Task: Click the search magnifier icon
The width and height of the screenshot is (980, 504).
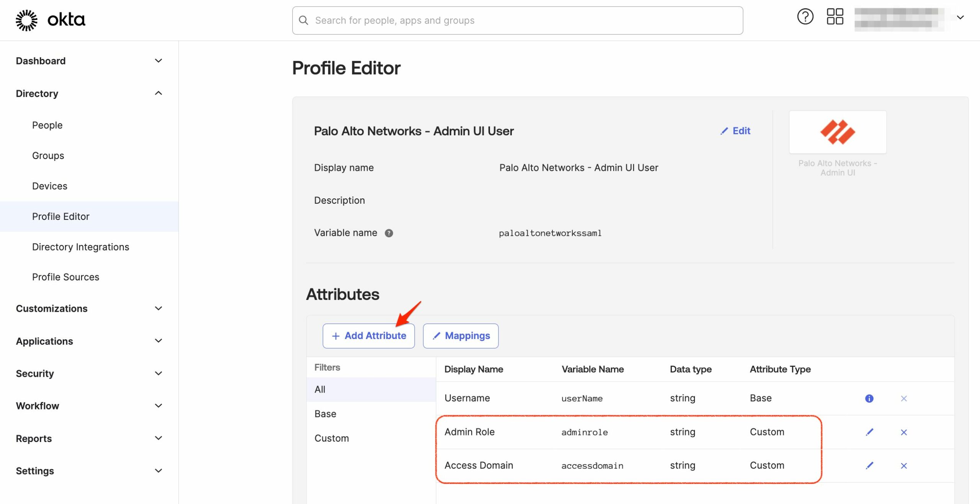Action: pyautogui.click(x=304, y=20)
